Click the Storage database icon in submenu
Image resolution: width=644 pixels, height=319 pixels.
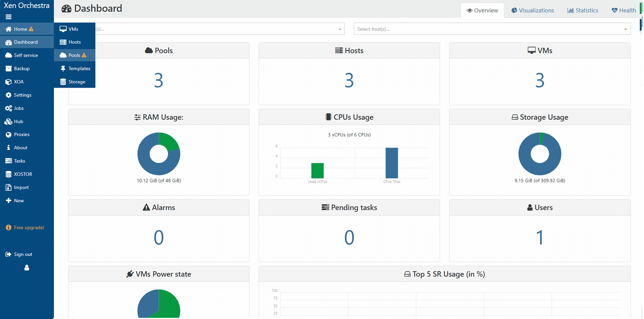[63, 82]
